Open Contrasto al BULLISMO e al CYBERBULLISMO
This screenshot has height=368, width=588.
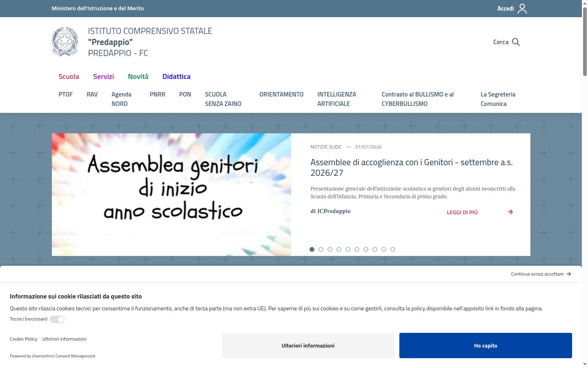coord(418,99)
